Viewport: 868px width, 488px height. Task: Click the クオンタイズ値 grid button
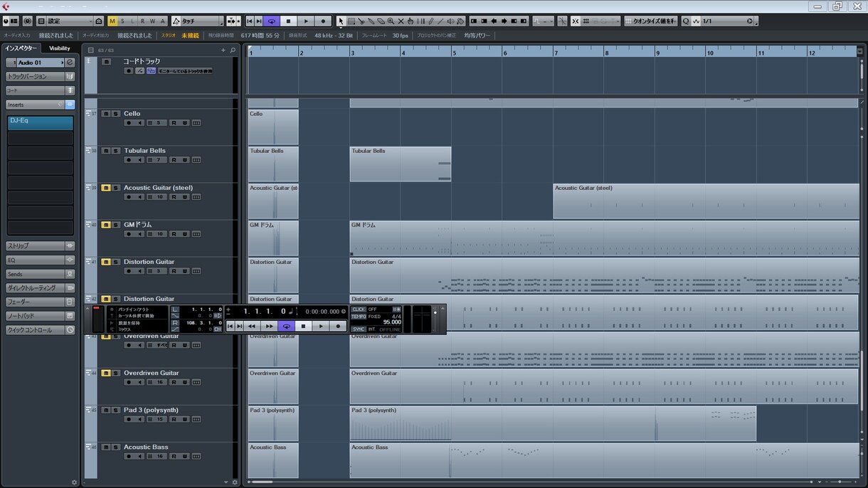(x=651, y=21)
